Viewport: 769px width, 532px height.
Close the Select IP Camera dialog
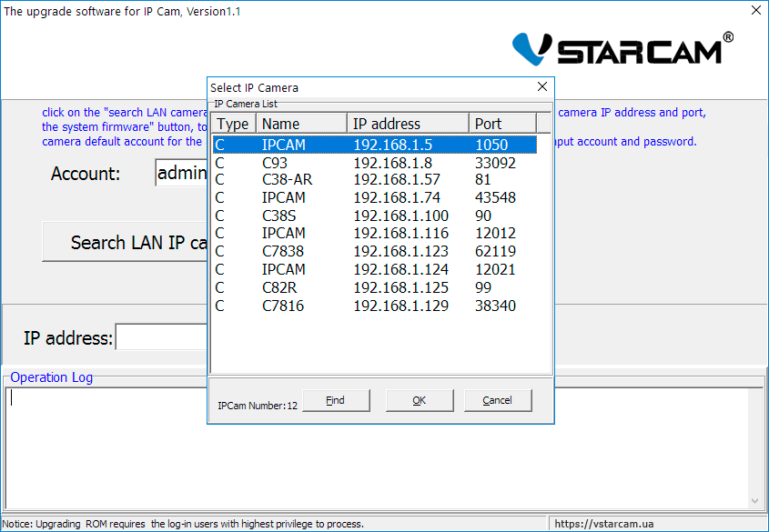point(541,86)
